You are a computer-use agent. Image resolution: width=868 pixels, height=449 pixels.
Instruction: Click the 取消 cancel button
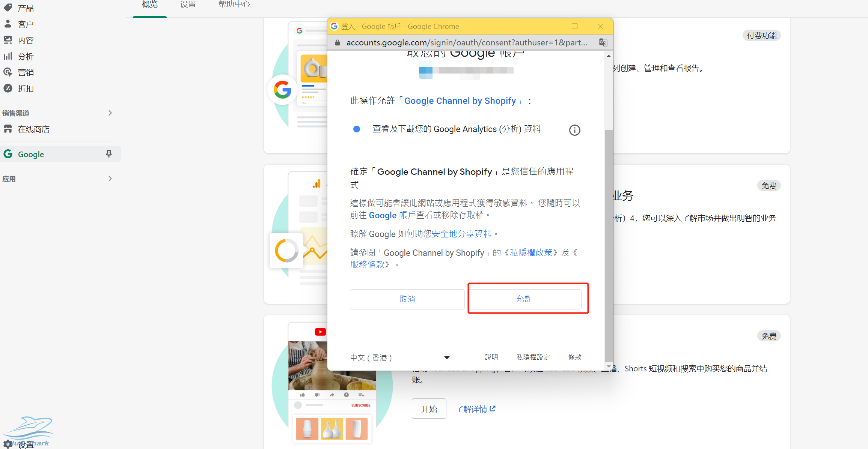407,299
